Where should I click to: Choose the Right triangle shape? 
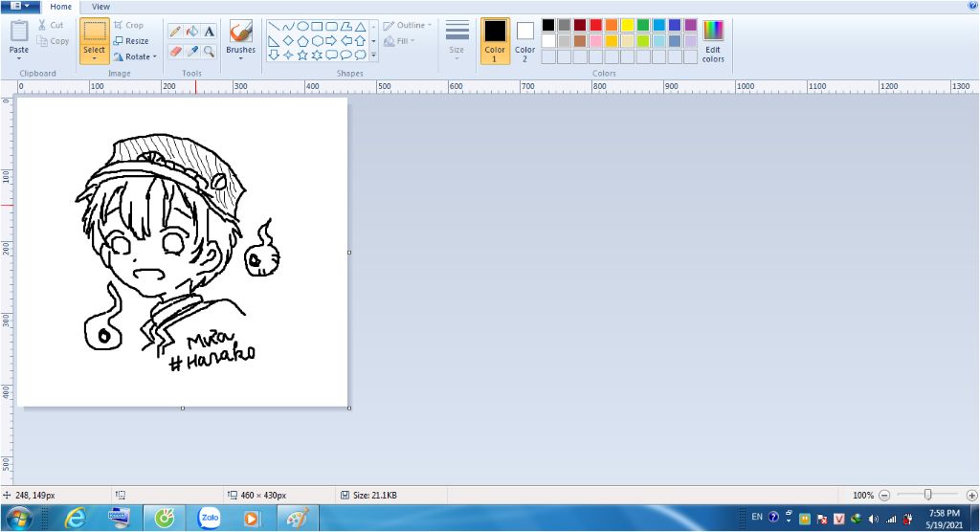click(x=274, y=40)
